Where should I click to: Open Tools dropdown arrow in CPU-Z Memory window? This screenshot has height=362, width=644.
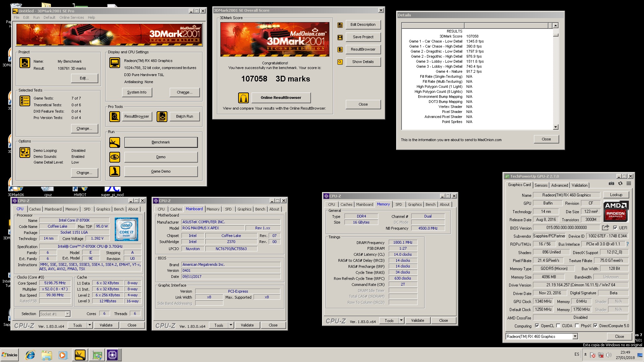401,320
